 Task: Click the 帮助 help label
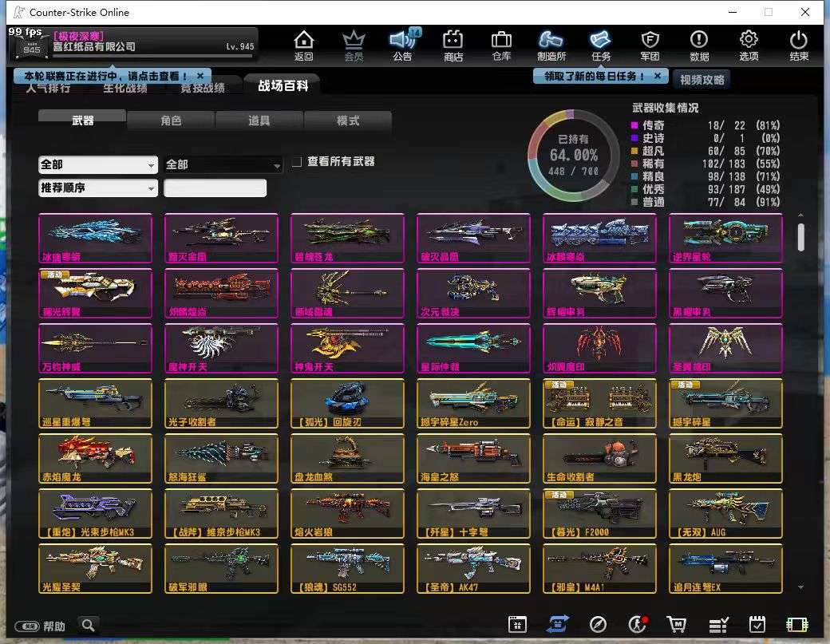point(54,626)
